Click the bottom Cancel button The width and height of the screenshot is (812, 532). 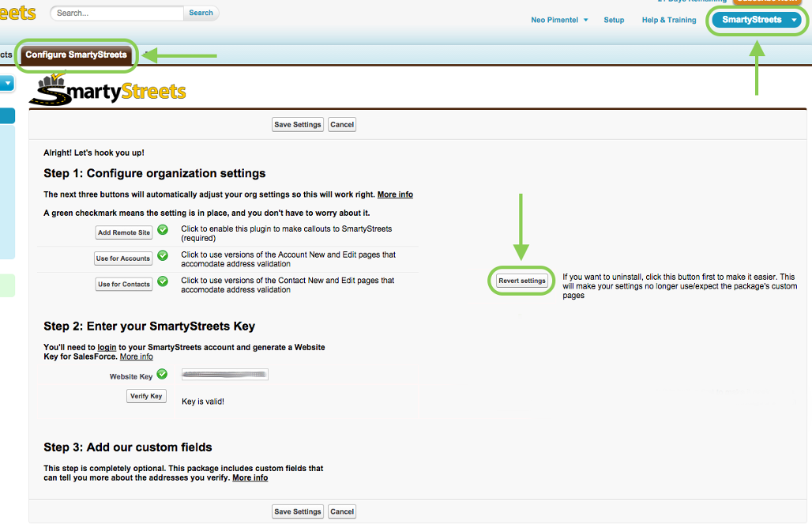point(342,511)
